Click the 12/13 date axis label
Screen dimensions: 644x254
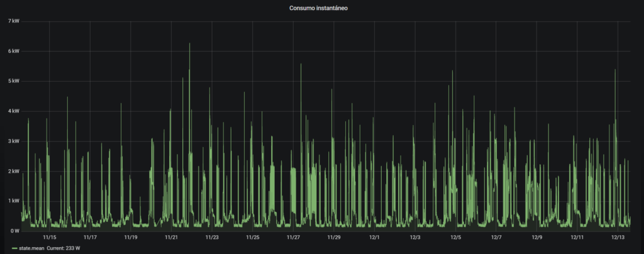pyautogui.click(x=618, y=237)
